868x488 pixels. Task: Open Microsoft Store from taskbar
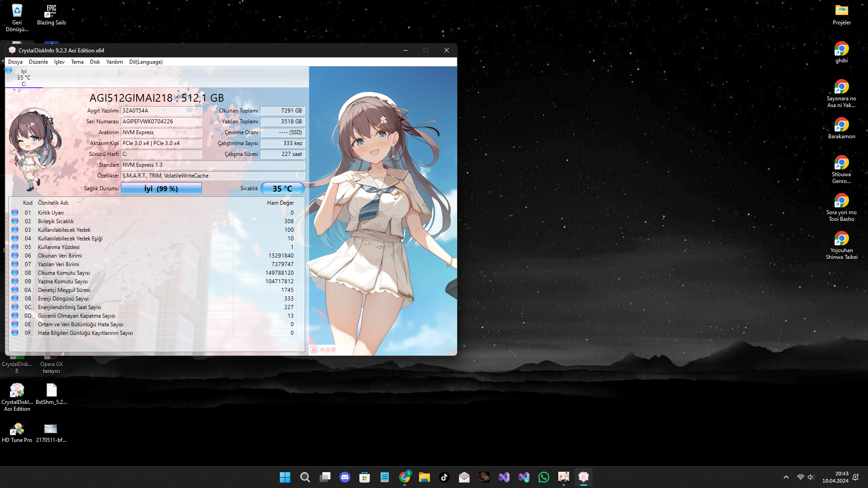pos(365,477)
